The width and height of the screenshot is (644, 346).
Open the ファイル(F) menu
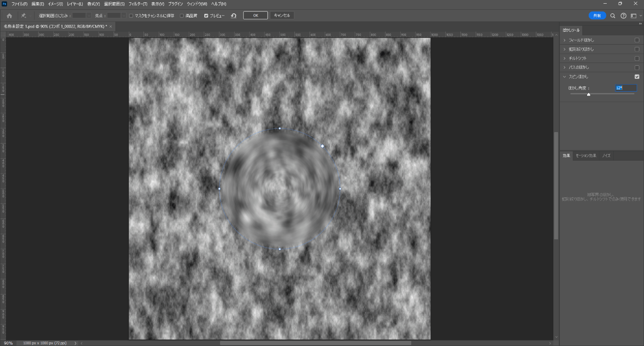click(19, 4)
